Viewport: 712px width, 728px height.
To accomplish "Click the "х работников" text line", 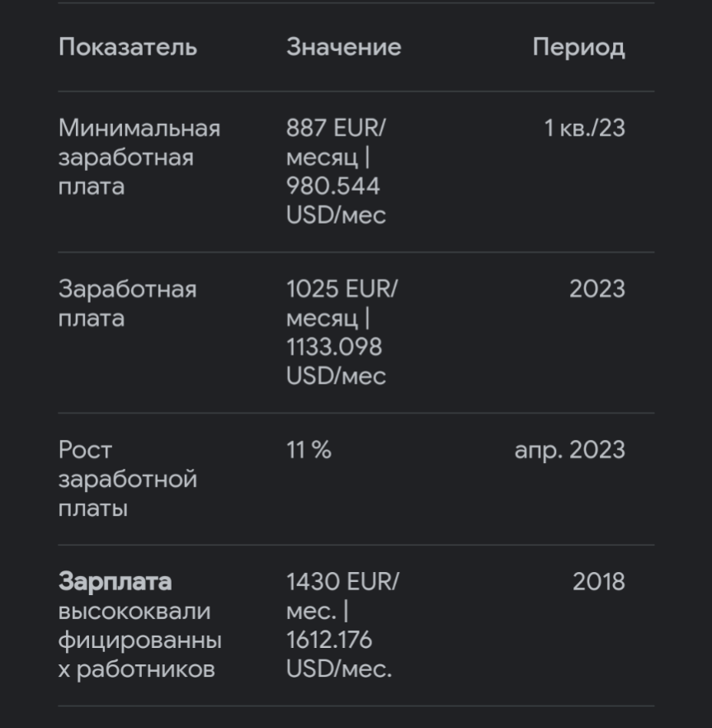I will pos(136,669).
